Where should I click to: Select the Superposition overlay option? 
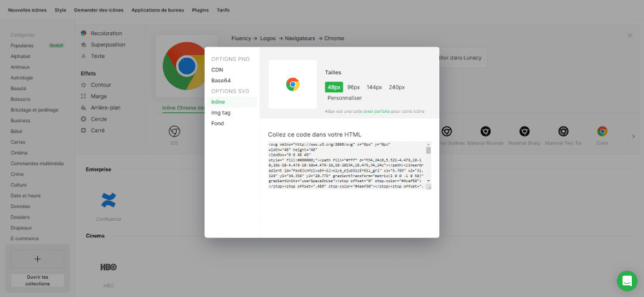102,45
